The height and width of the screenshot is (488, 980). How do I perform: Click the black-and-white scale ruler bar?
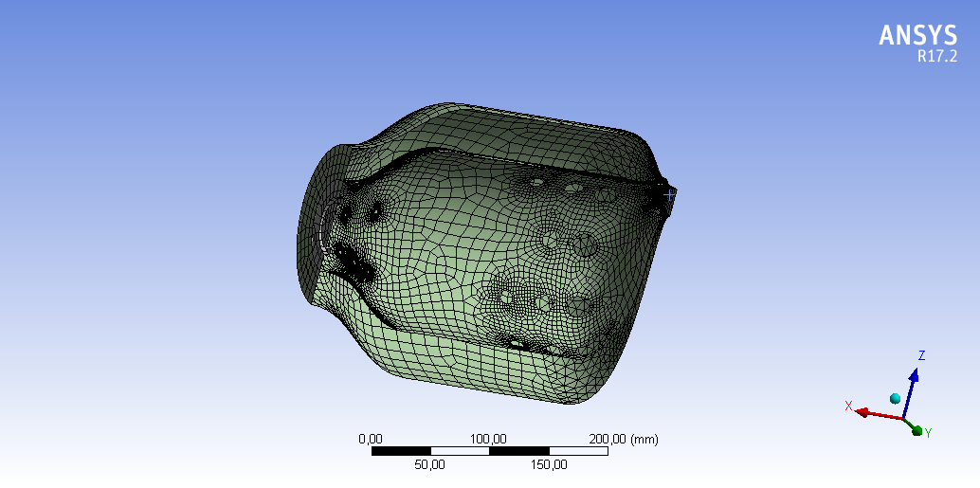coord(489,451)
